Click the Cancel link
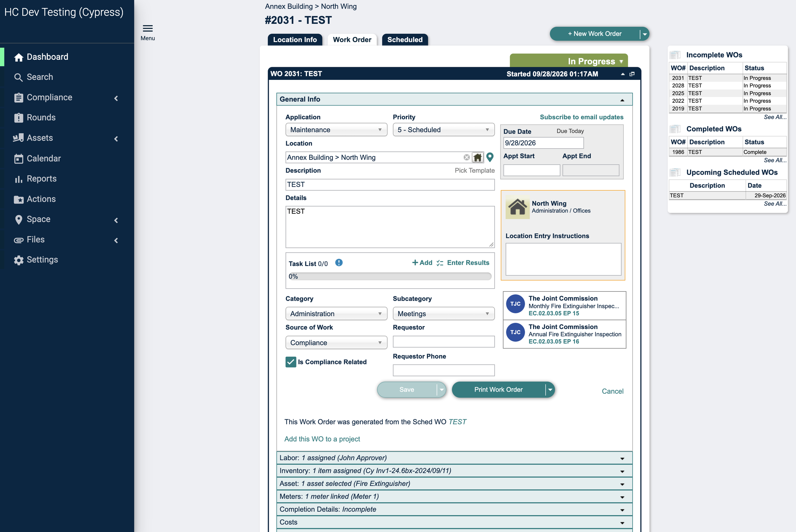This screenshot has height=532, width=796. coord(612,391)
